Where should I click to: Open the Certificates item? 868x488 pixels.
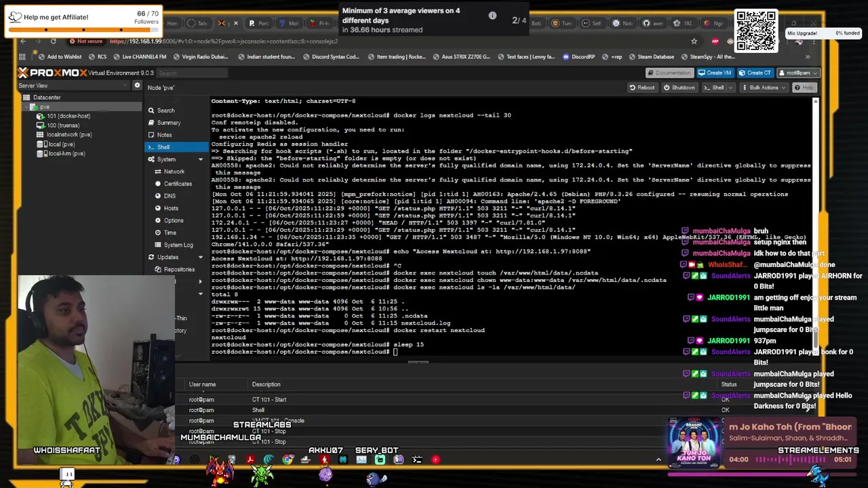point(178,184)
